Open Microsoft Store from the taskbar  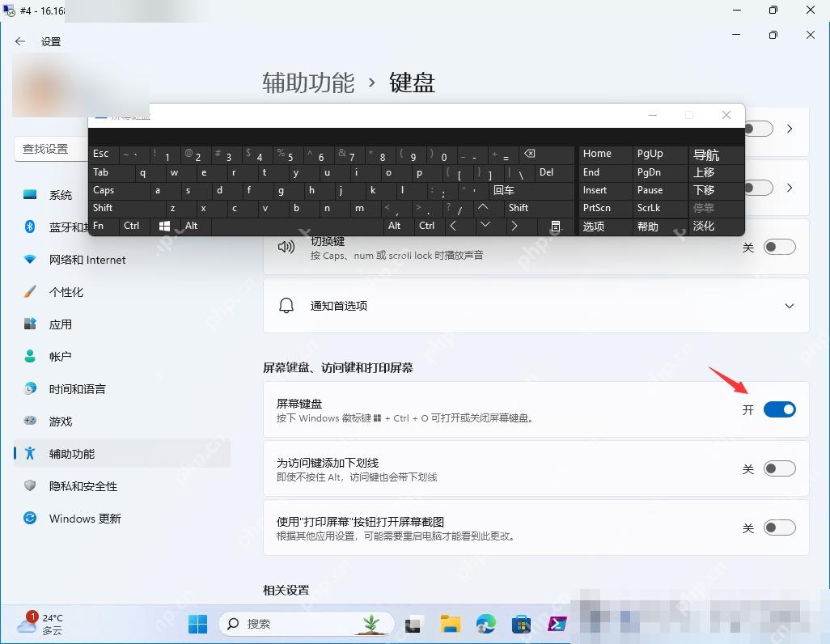[522, 624]
